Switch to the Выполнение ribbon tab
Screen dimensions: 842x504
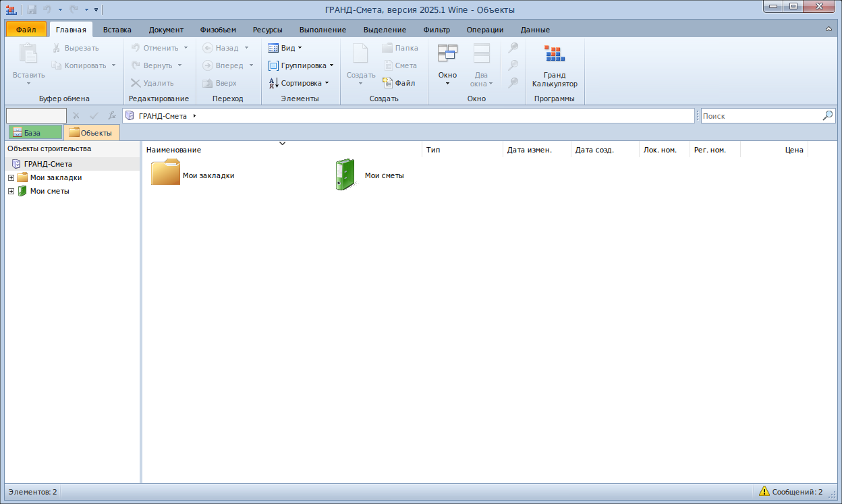tap(322, 30)
